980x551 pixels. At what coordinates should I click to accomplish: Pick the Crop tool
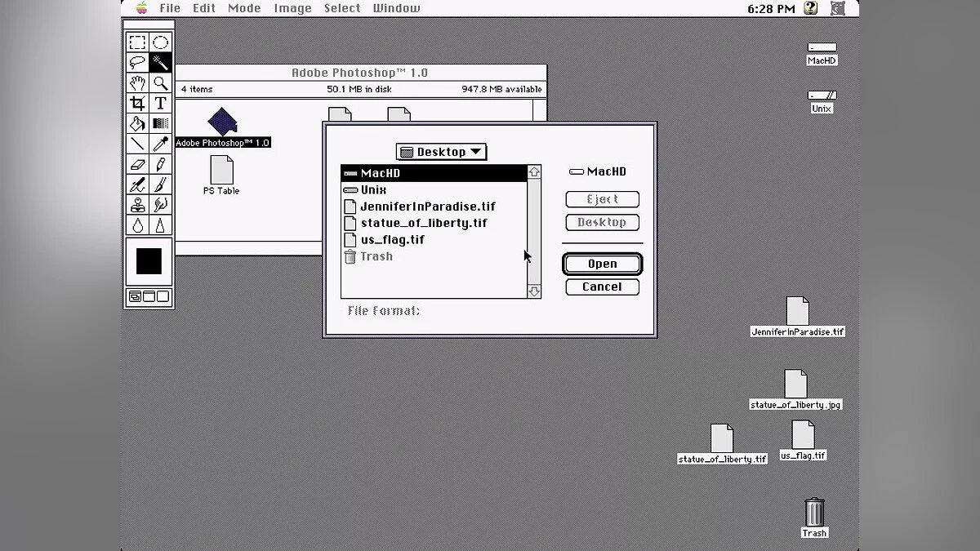pyautogui.click(x=137, y=104)
